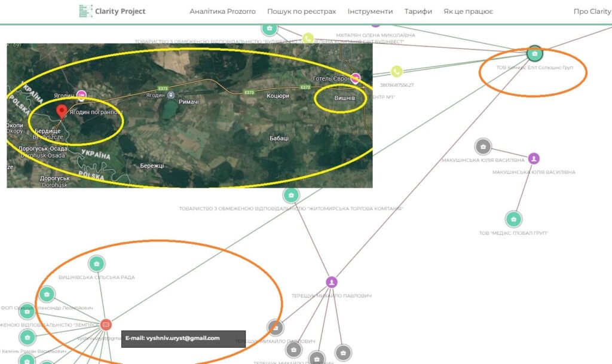Select the Житомирська торгова компанія company node
The image size is (612, 364).
[291, 195]
